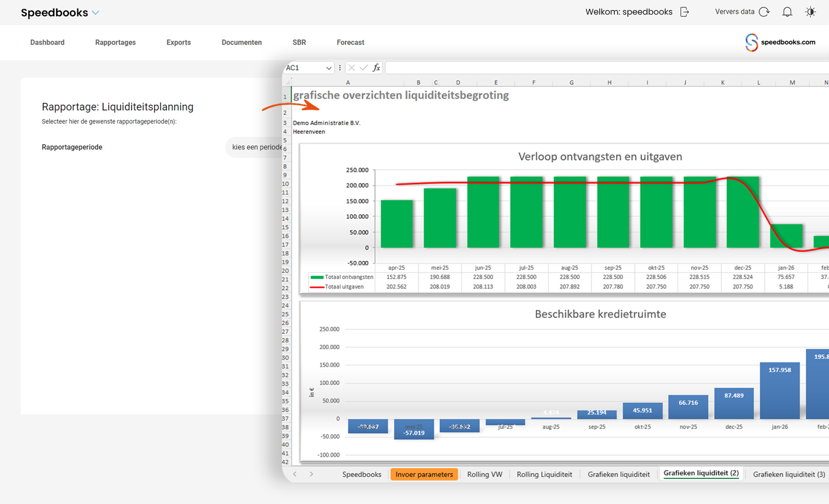Go to the Forecast menu item

click(350, 43)
